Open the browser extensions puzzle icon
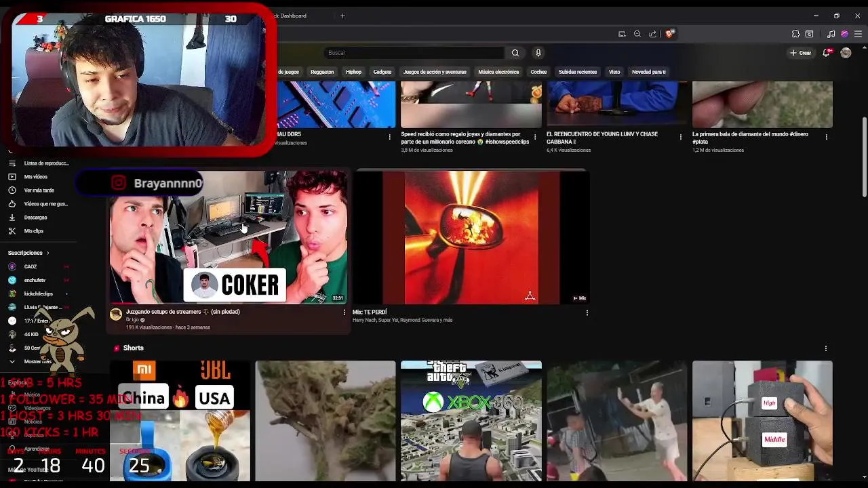Viewport: 868px width, 488px height. coord(795,34)
